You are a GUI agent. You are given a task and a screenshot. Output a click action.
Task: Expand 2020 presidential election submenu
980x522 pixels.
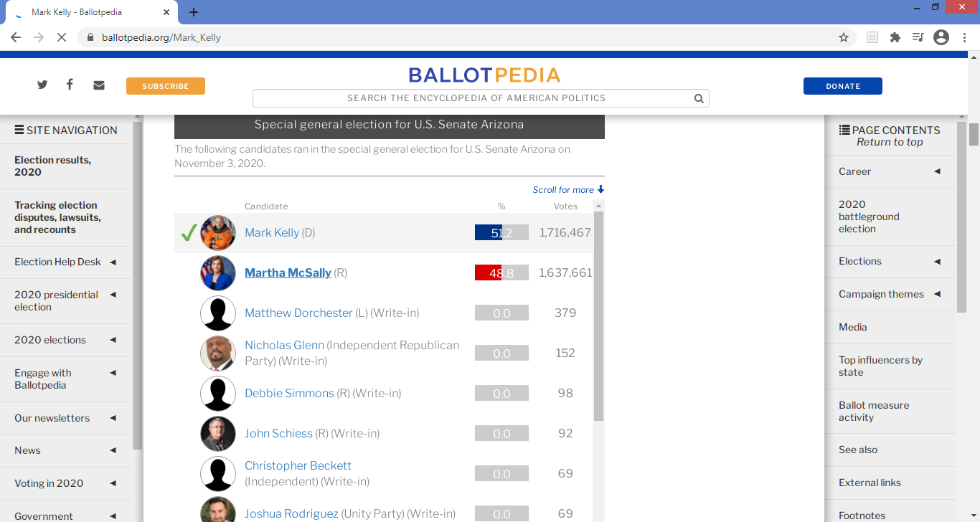click(x=113, y=295)
